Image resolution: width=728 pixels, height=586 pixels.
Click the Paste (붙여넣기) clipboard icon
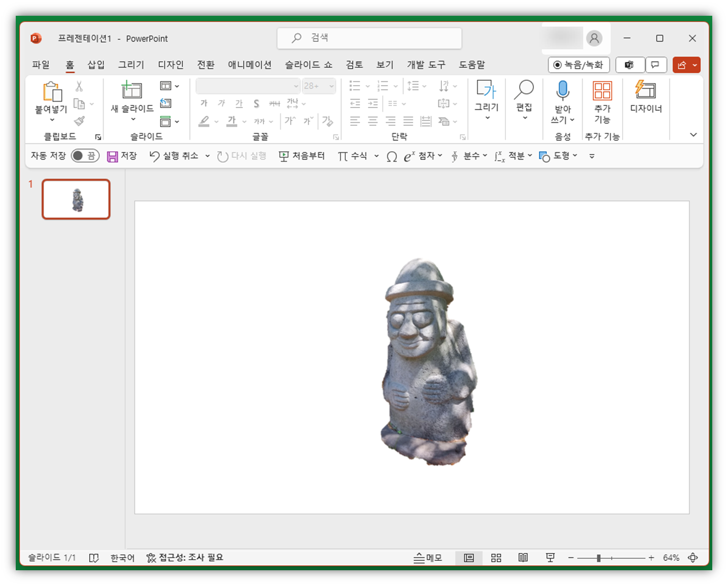[52, 92]
